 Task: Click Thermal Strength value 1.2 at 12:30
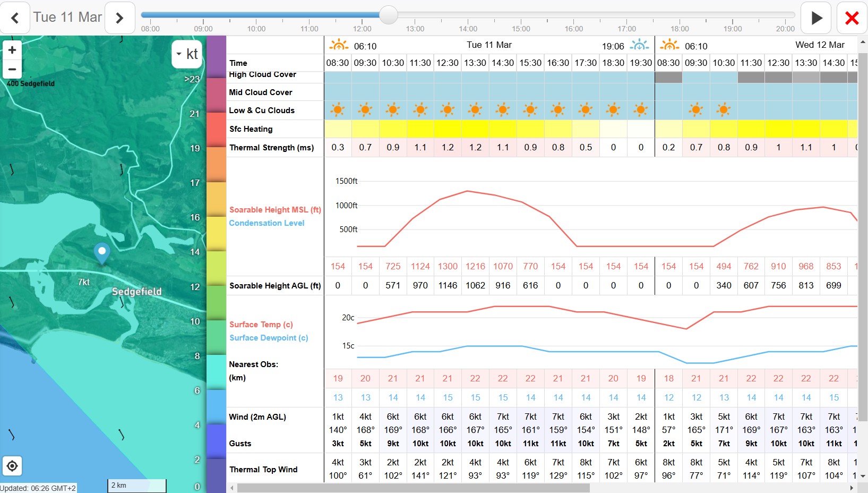click(448, 147)
